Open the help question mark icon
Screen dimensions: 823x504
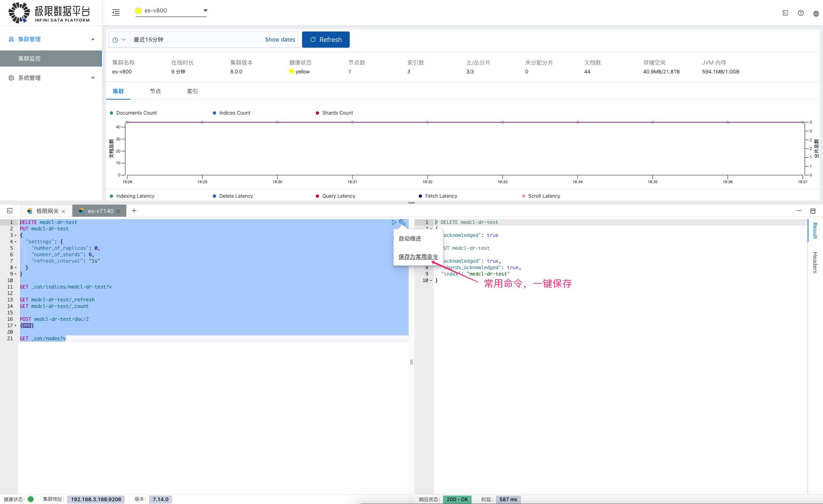(801, 13)
